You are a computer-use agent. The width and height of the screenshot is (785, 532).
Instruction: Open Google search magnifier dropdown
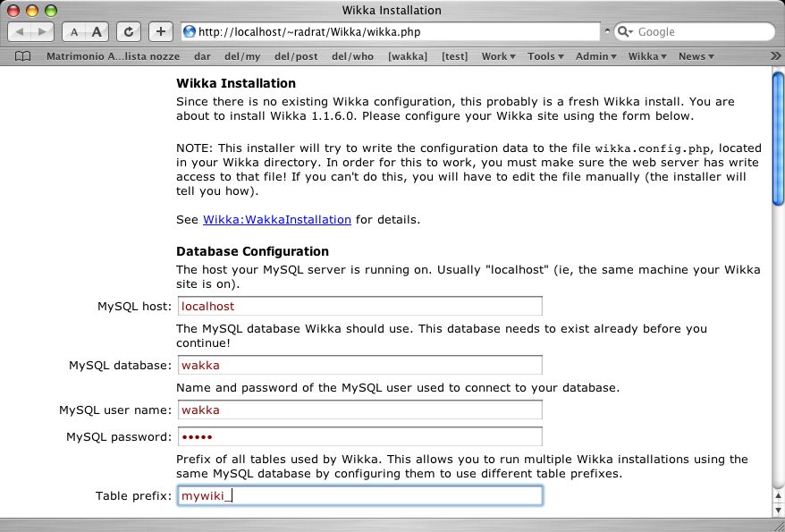click(625, 32)
